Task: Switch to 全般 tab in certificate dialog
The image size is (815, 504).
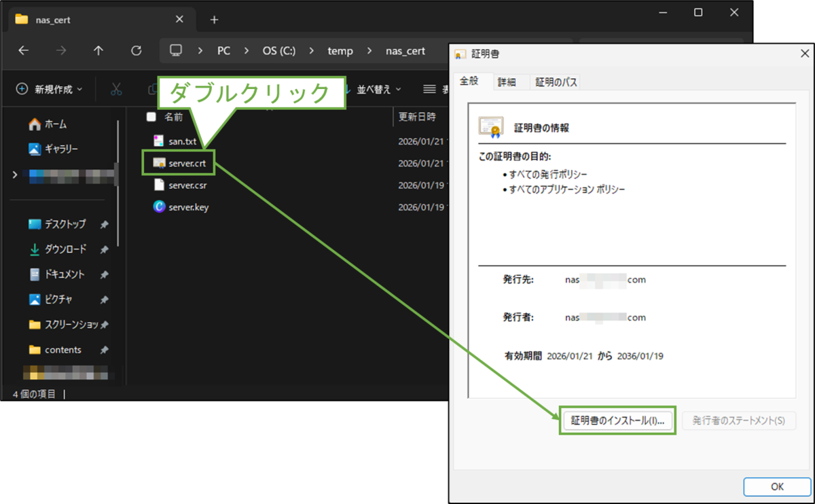Action: click(469, 81)
